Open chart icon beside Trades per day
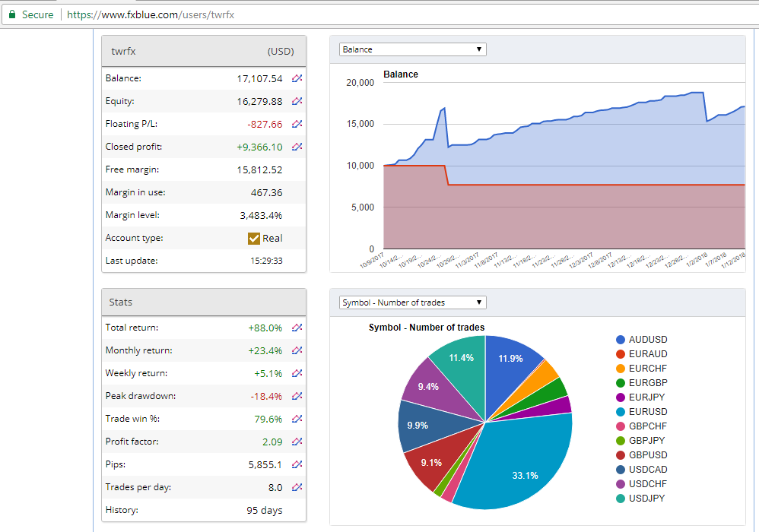This screenshot has width=759, height=532. [297, 487]
